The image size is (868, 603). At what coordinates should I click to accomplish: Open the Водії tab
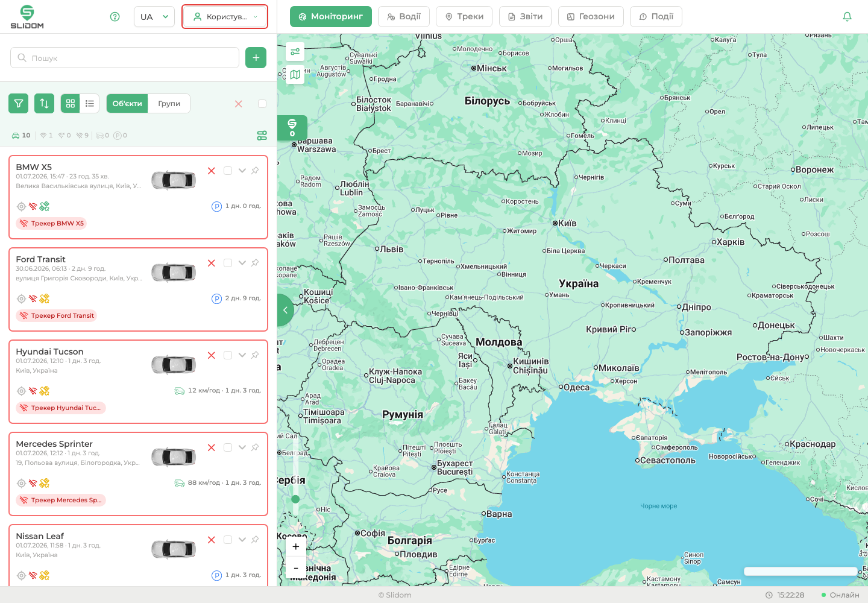click(404, 17)
